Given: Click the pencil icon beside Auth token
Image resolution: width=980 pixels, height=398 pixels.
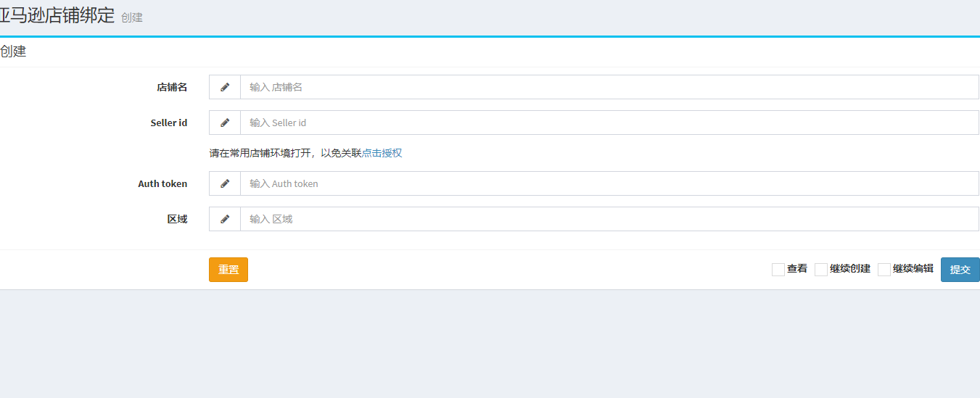Looking at the screenshot, I should pyautogui.click(x=225, y=183).
